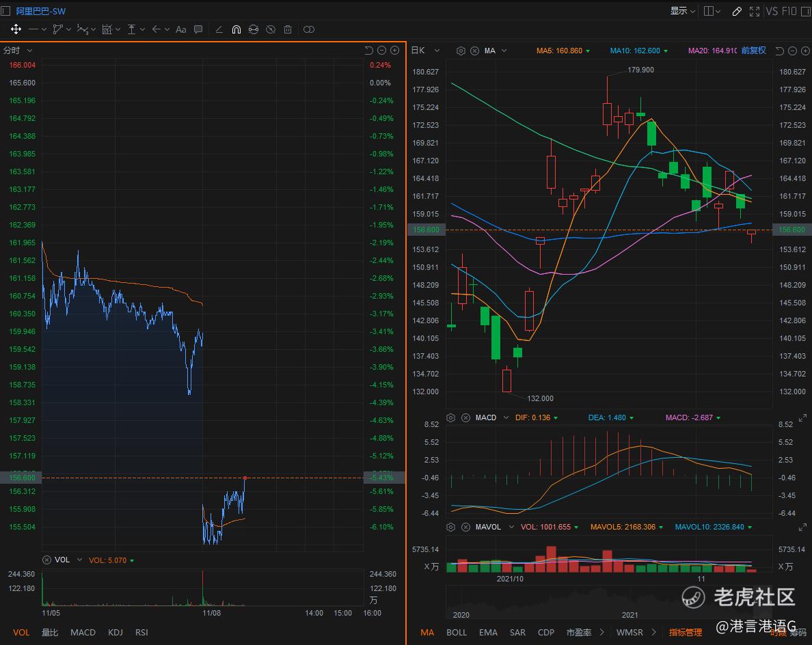This screenshot has height=645, width=812.
Task: Expand the MAVOL panel fullsize
Action: point(802,527)
